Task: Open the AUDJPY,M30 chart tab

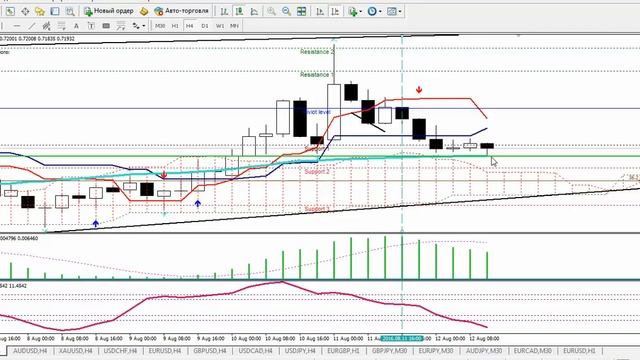Action: pos(484,351)
